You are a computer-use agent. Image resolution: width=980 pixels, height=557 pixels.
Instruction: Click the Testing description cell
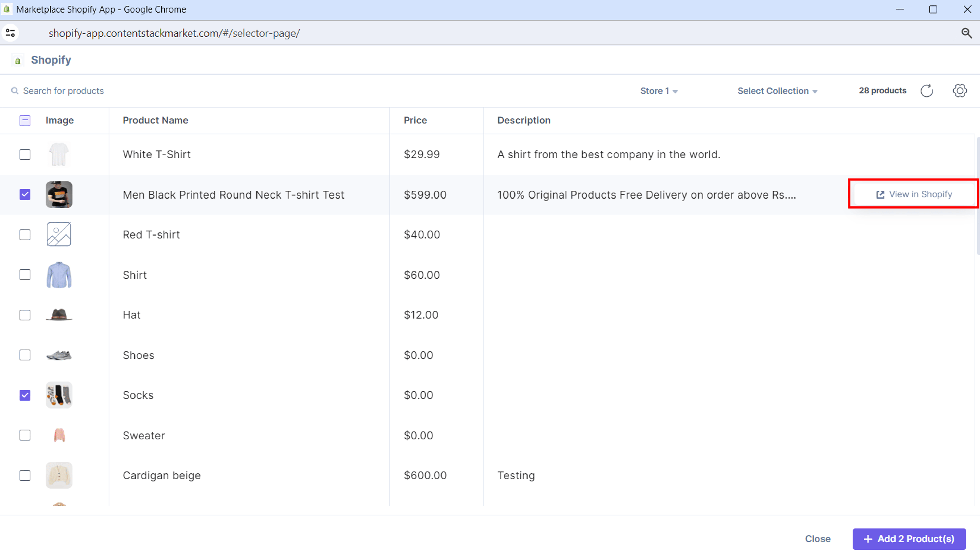pyautogui.click(x=516, y=476)
